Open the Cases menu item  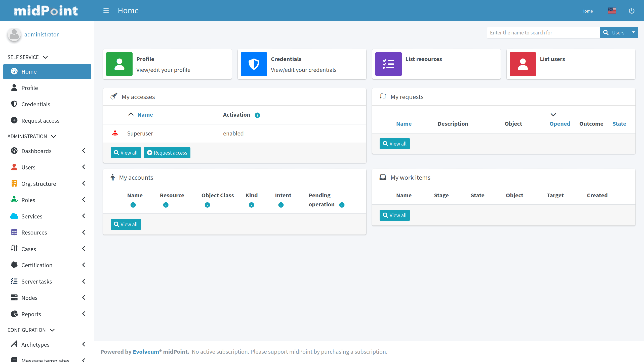click(47, 249)
